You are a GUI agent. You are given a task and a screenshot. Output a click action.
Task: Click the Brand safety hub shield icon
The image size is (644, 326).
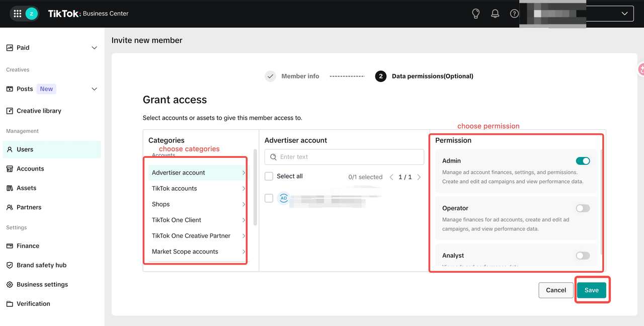[x=10, y=265]
